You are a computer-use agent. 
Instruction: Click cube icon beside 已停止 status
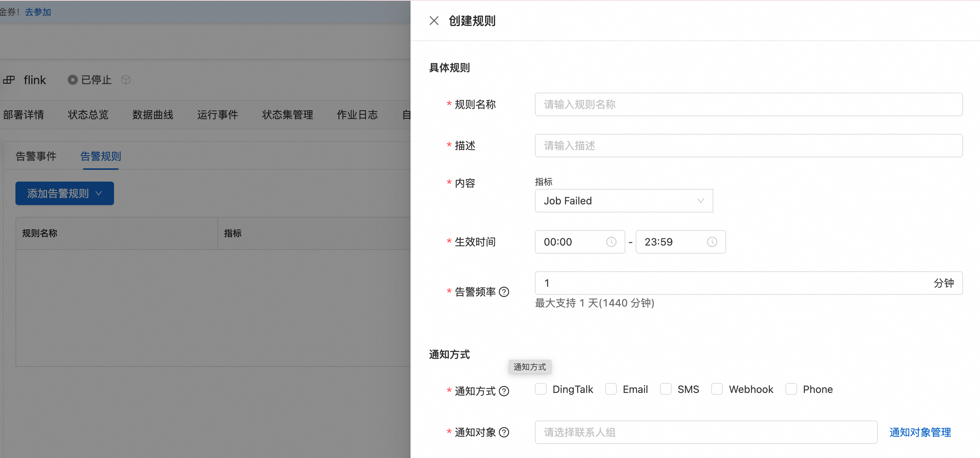pyautogui.click(x=125, y=80)
